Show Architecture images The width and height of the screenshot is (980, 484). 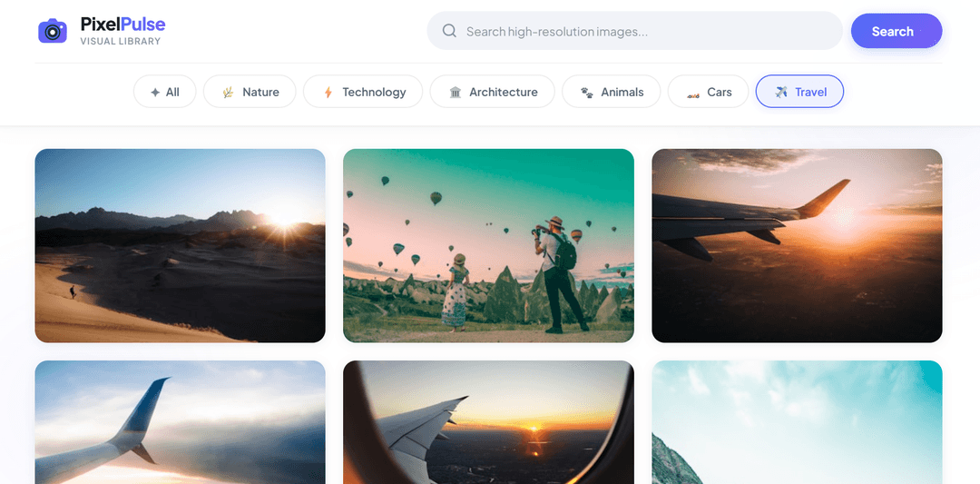click(x=493, y=92)
